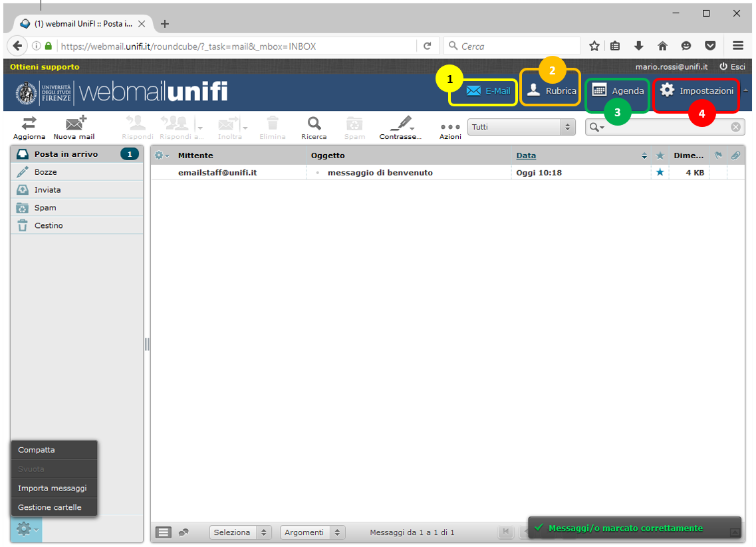Go to the first page of messages
The image size is (756, 547).
click(506, 532)
